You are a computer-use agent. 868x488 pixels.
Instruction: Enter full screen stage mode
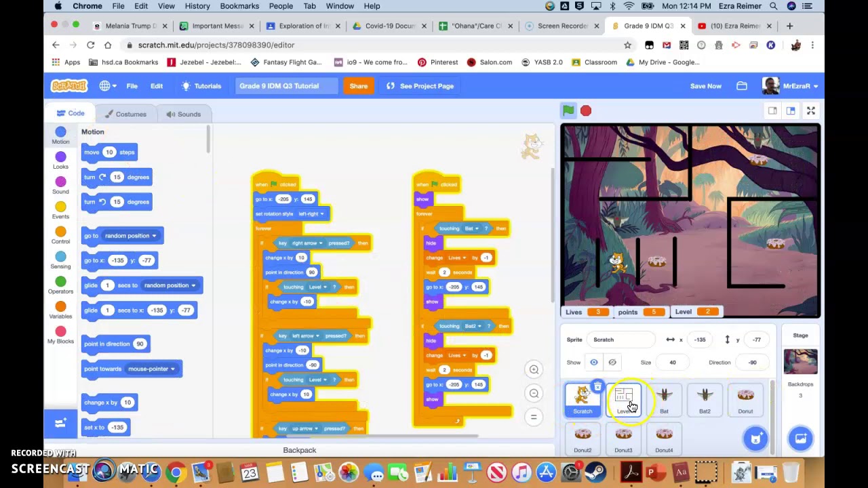pos(810,110)
